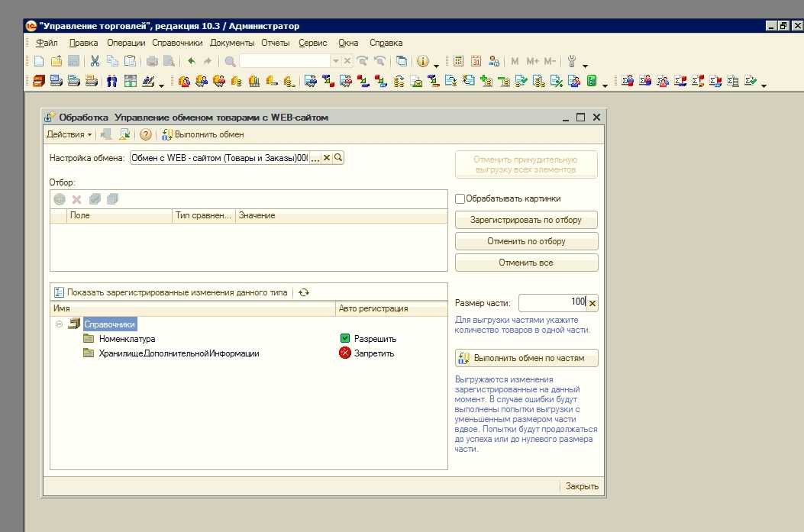804x532 pixels.
Task: Click the restore settings icon in processing toolbar
Action: (x=124, y=134)
